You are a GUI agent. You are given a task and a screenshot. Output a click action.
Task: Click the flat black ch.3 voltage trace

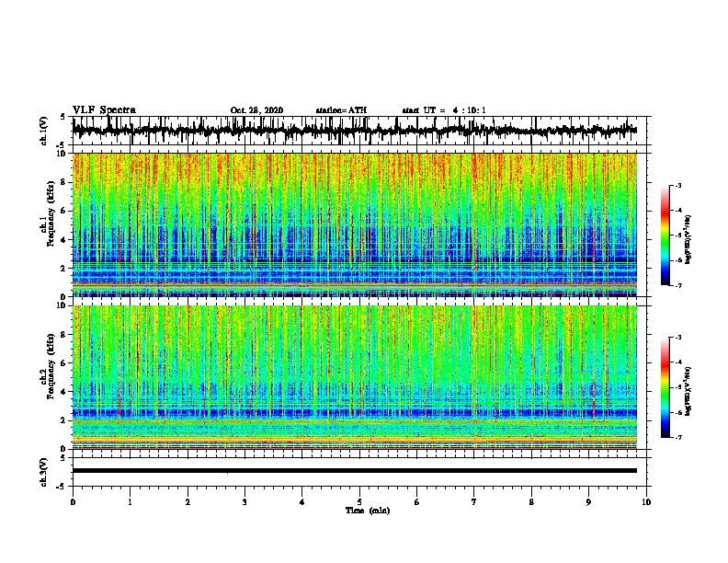click(354, 471)
